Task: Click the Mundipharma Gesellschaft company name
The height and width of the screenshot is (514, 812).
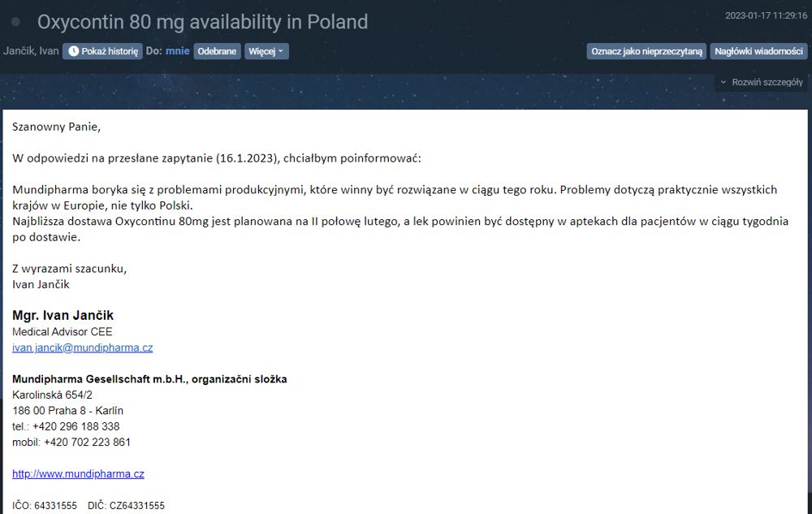Action: tap(149, 379)
